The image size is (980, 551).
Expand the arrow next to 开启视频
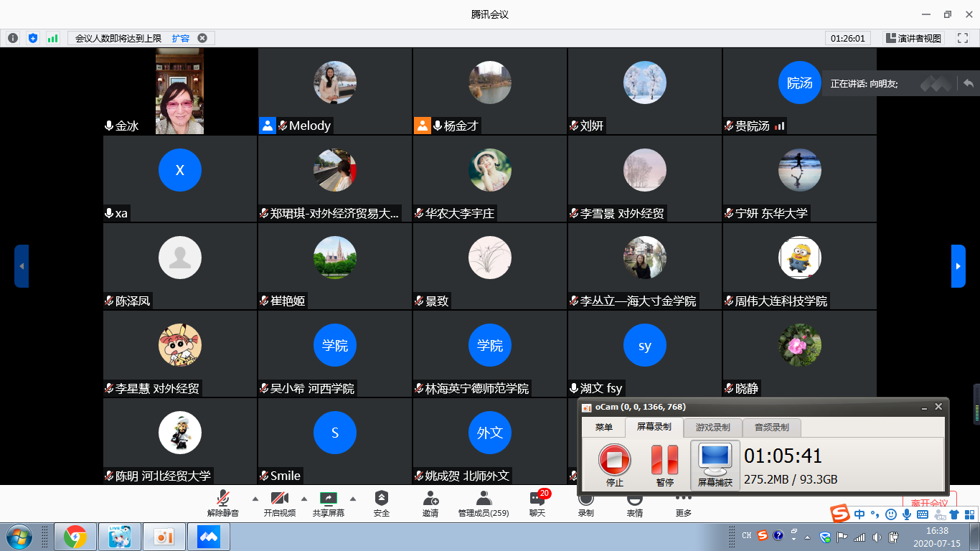[x=303, y=498]
